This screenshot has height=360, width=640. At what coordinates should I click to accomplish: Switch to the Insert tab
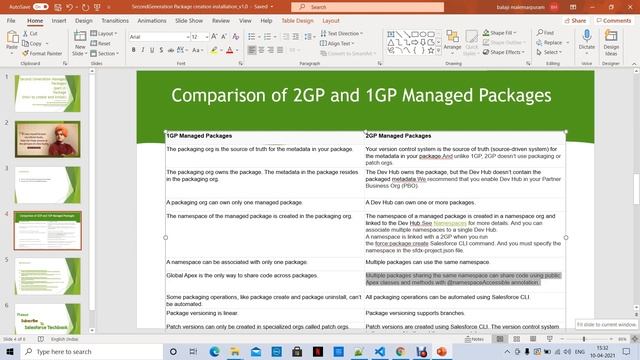point(59,20)
